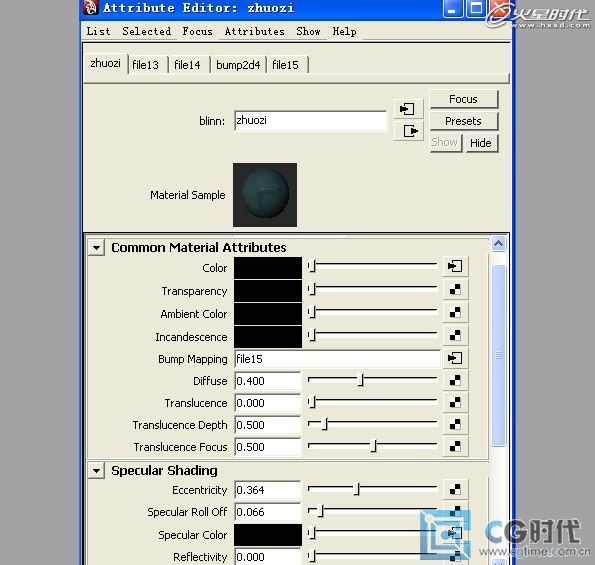Open the Incandescence color swatch
Viewport: 595px width, 565px height.
point(268,337)
